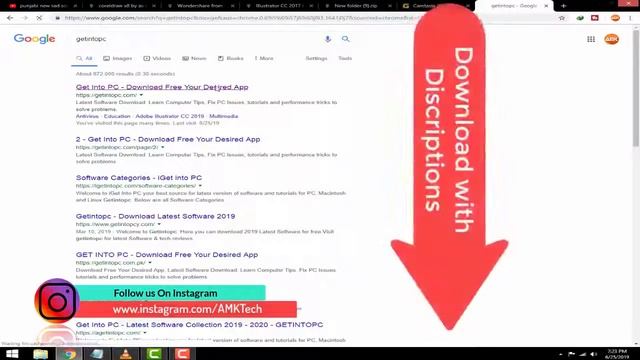Open red Camtasia recorder icon on taskbar
The image size is (640, 360).
coord(182,354)
